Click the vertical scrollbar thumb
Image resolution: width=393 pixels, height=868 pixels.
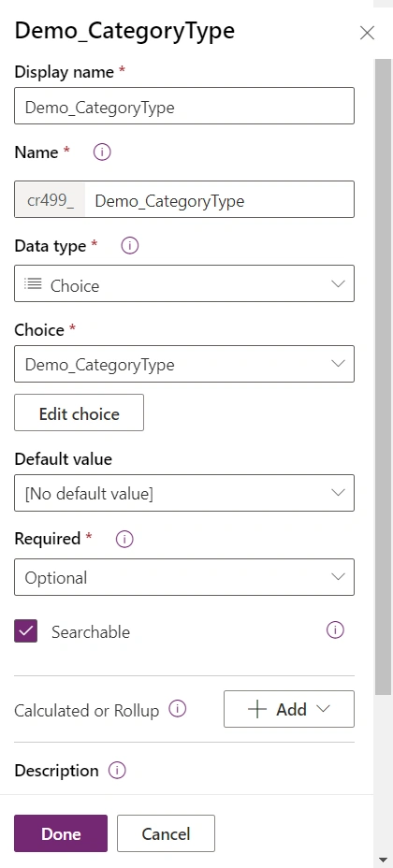(x=383, y=376)
